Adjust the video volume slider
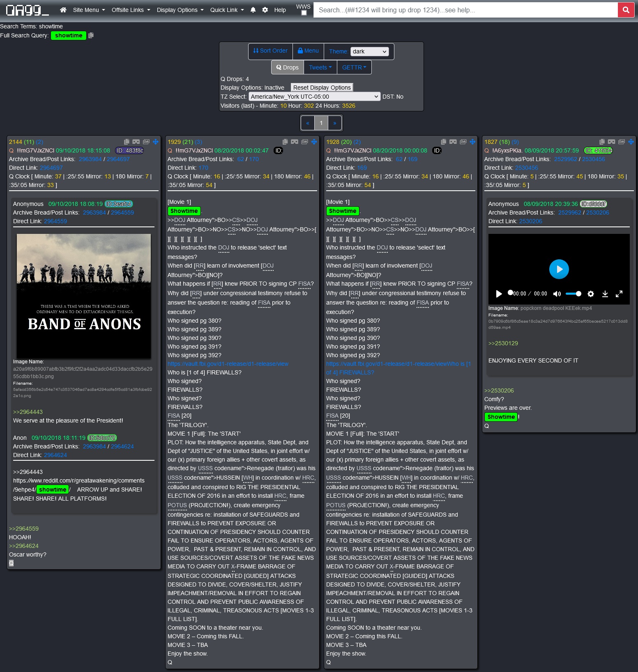The height and width of the screenshot is (672, 638). (x=573, y=294)
